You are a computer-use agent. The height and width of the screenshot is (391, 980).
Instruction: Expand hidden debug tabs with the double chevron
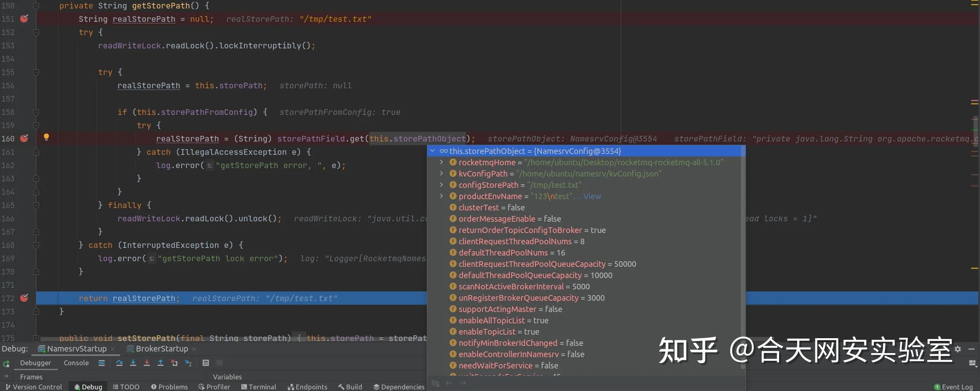[6, 376]
